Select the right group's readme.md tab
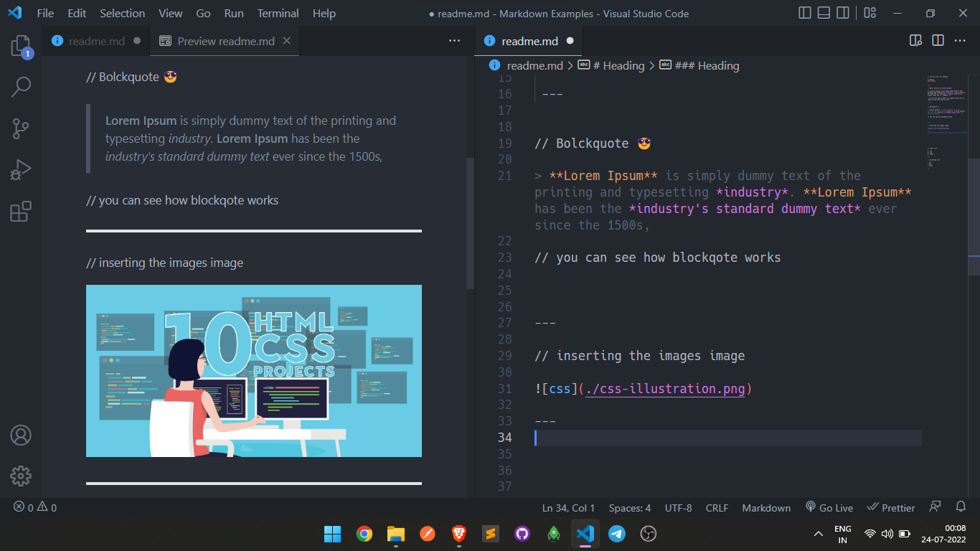Image resolution: width=980 pixels, height=551 pixels. coord(529,41)
